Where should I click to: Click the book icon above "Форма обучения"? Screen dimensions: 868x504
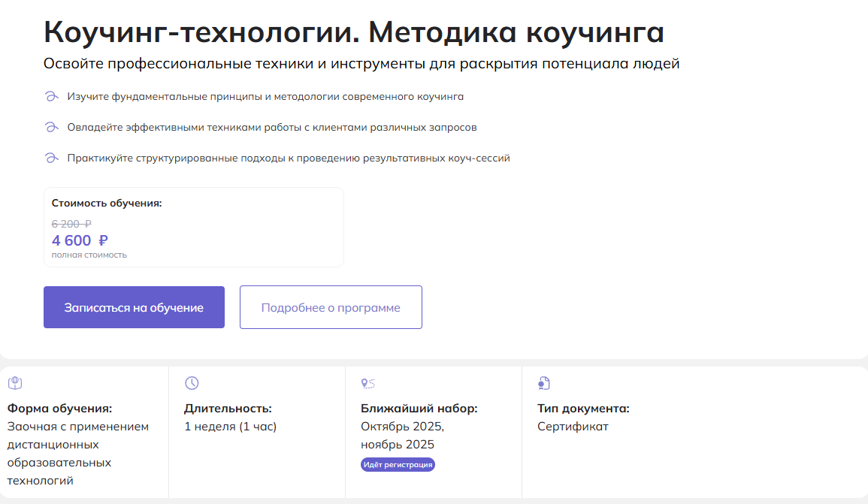15,384
